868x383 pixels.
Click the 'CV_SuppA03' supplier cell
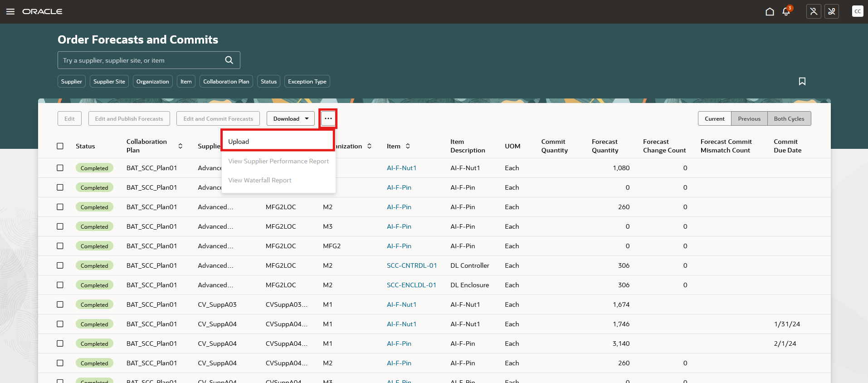(217, 304)
